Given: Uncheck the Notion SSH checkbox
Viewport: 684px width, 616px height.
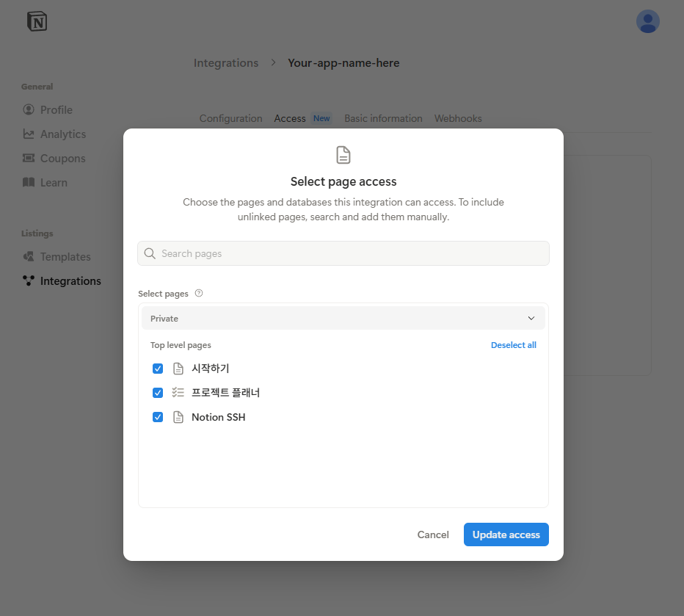Looking at the screenshot, I should (x=158, y=417).
